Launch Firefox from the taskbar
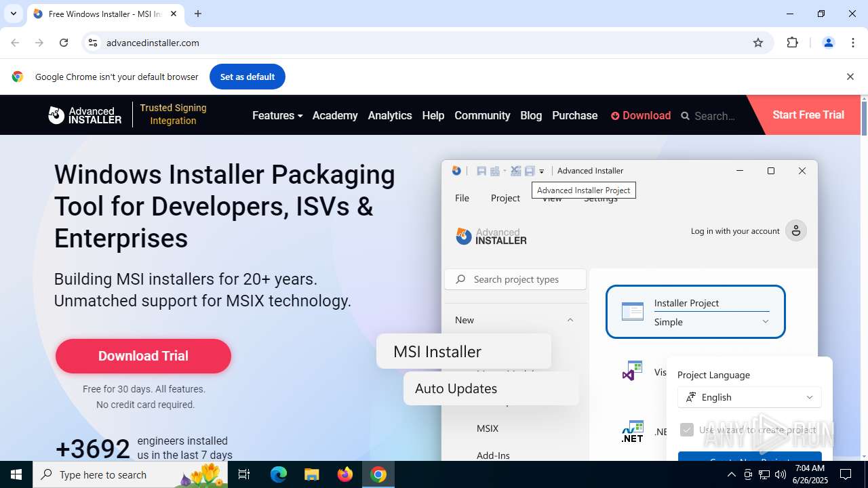This screenshot has width=868, height=488. coord(345,474)
